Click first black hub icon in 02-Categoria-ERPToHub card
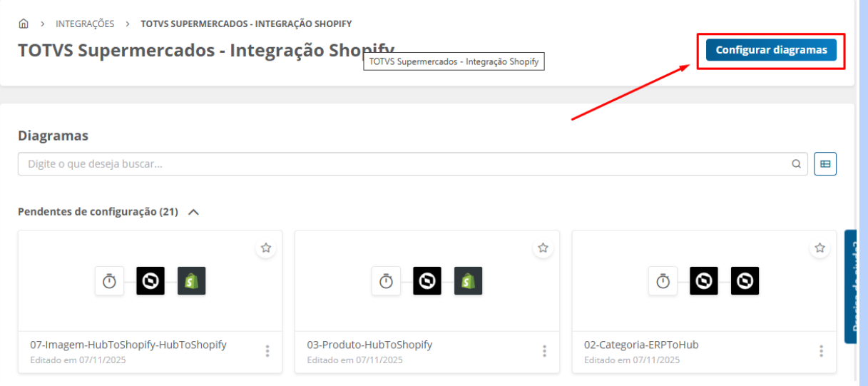This screenshot has width=868, height=386. (704, 281)
